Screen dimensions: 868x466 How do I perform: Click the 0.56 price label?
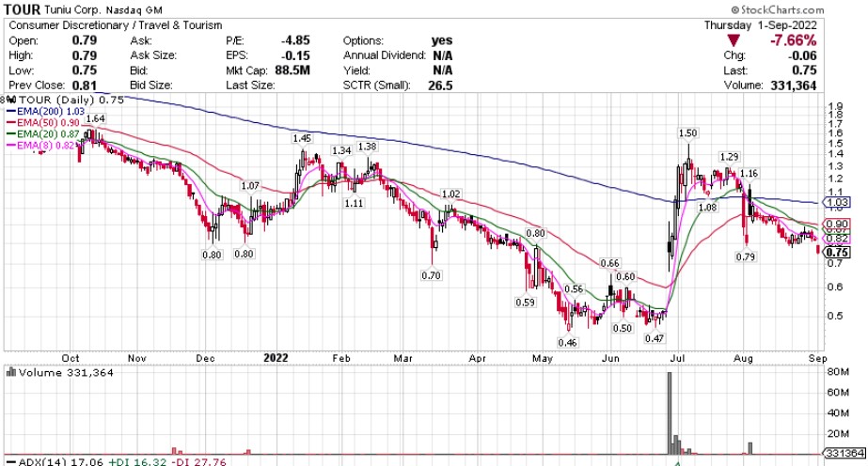coord(574,289)
